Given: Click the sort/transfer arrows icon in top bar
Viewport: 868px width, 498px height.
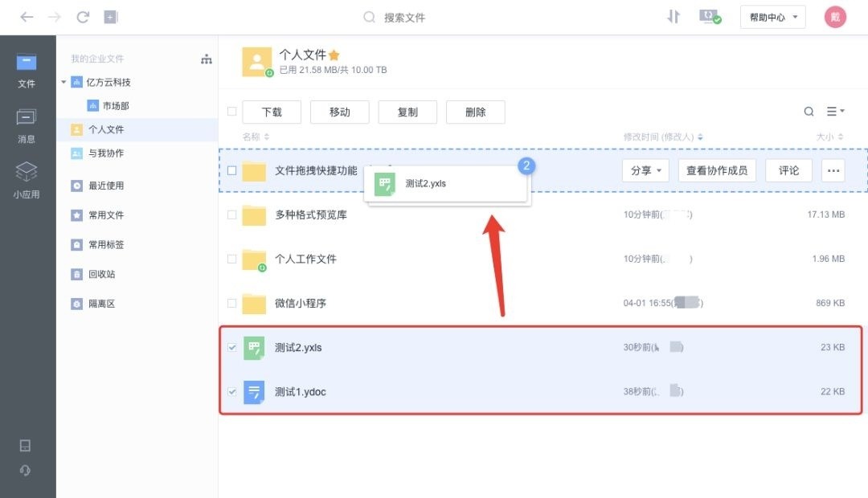Looking at the screenshot, I should 674,16.
